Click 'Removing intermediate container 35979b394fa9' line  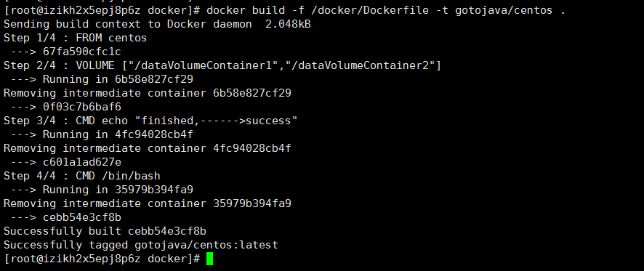[x=148, y=203]
